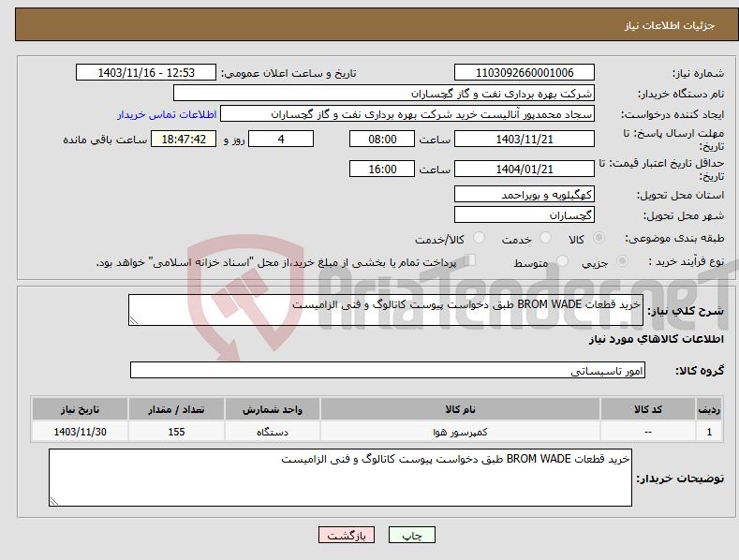Click the تعداد / مقدار column header
Image resolution: width=739 pixels, height=560 pixels.
click(x=176, y=409)
